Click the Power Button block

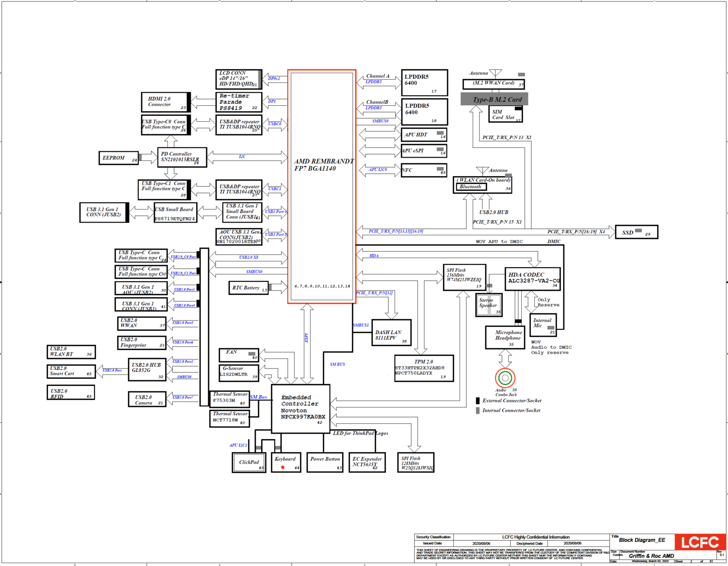coord(325,462)
